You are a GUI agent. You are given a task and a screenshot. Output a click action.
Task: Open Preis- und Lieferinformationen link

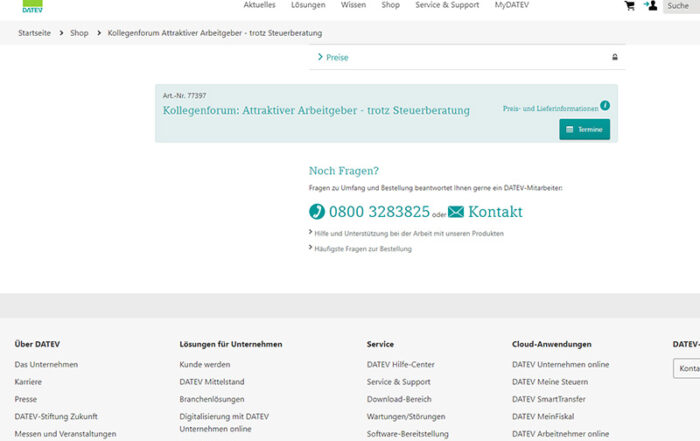(550, 108)
